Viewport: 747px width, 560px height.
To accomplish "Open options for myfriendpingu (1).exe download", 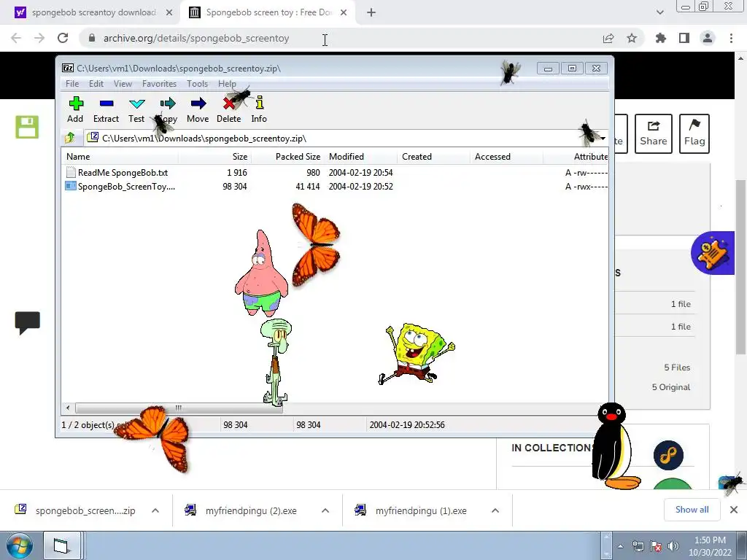I will [495, 510].
